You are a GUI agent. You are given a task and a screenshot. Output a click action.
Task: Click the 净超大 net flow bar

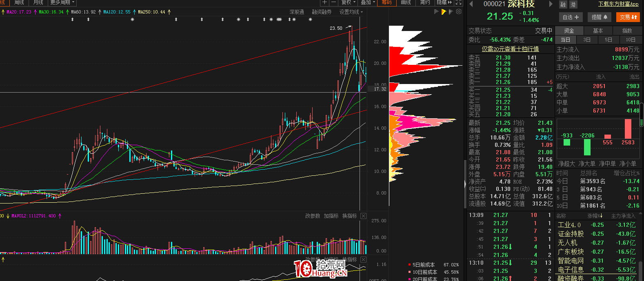(x=566, y=142)
